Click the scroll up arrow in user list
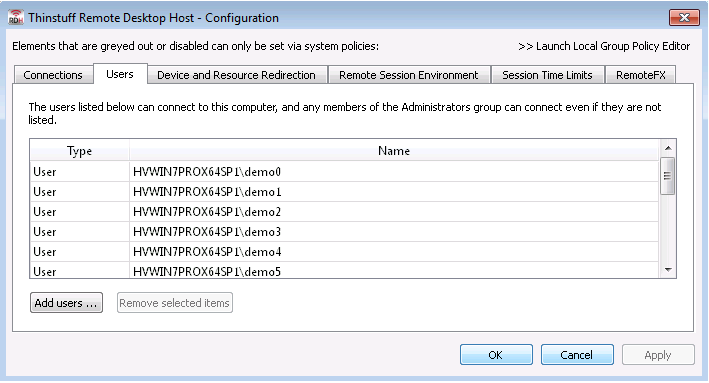 [x=668, y=148]
